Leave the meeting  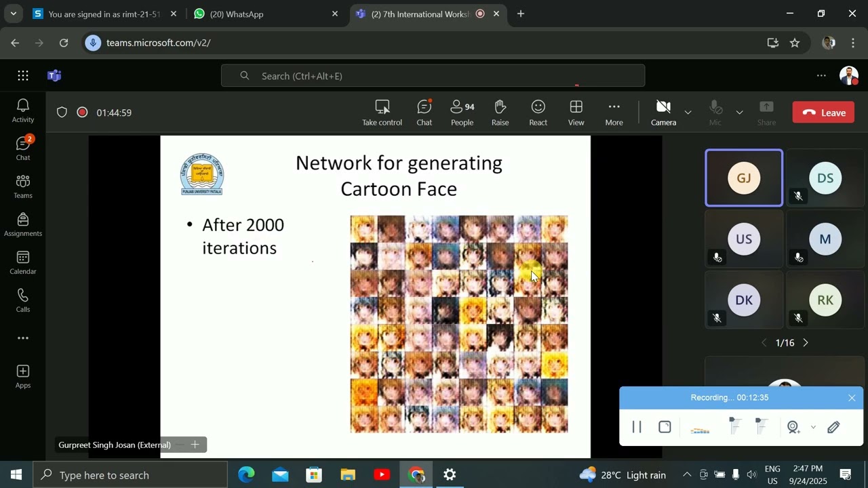coord(823,113)
